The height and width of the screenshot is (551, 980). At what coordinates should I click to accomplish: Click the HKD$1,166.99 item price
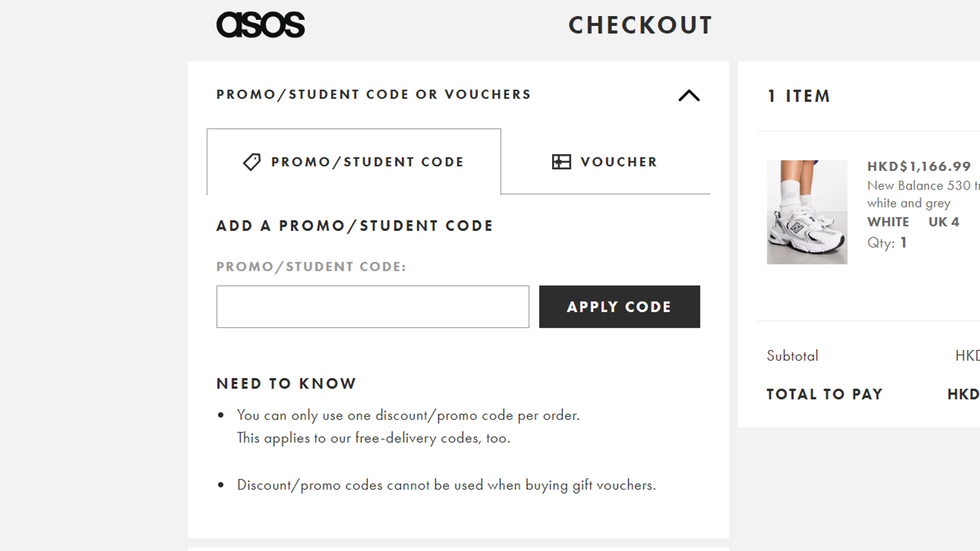click(919, 166)
